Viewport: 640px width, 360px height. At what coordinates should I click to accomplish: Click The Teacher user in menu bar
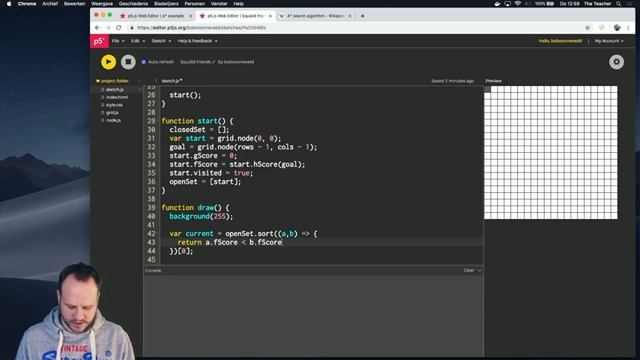pyautogui.click(x=597, y=4)
